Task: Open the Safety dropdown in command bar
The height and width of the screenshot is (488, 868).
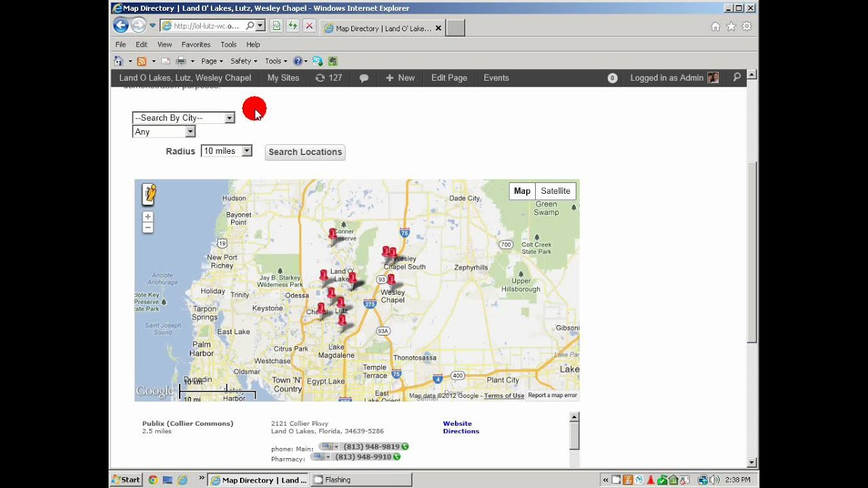Action: tap(243, 61)
